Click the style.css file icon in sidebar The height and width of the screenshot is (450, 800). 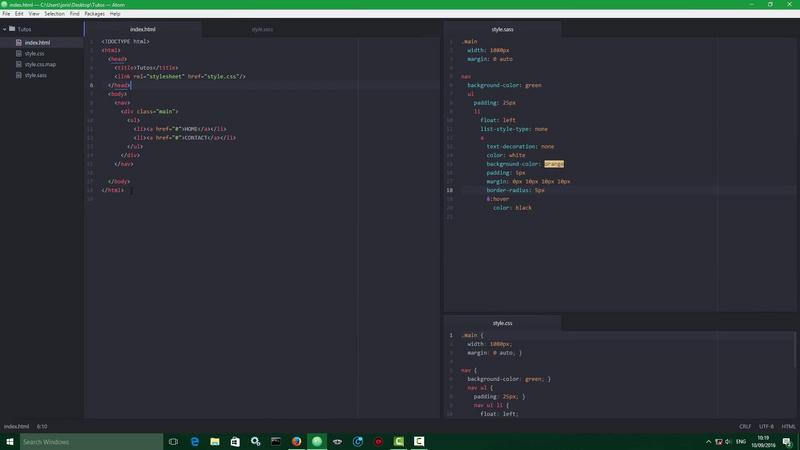[19, 54]
